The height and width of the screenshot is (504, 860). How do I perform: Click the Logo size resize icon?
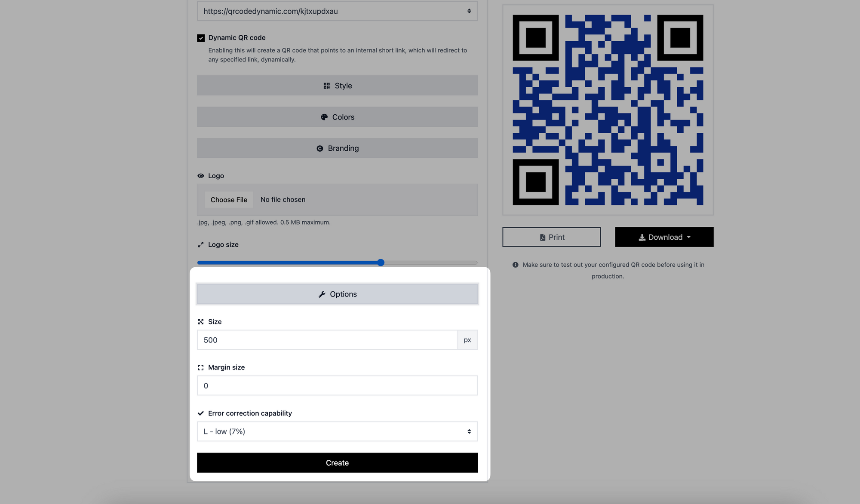tap(201, 244)
